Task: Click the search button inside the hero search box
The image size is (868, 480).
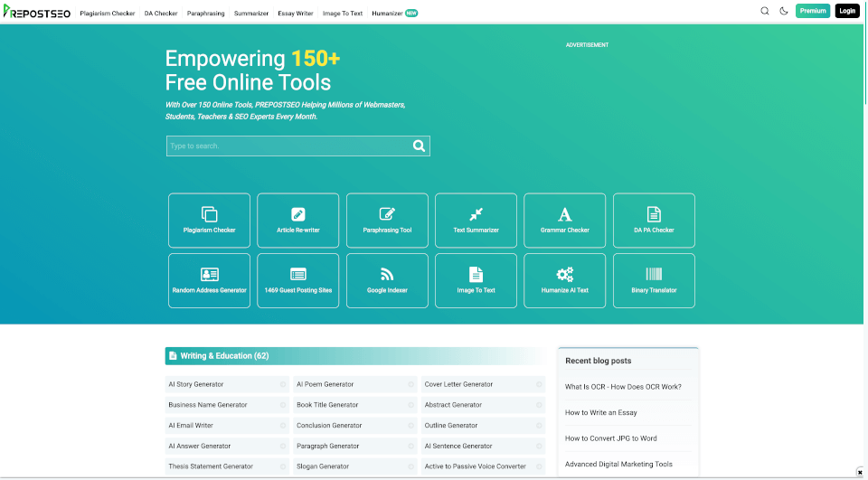Action: (x=419, y=146)
